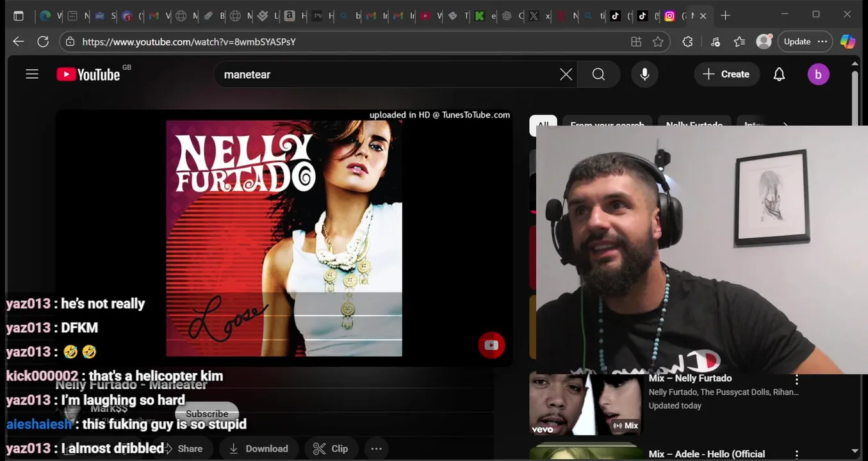Click the Nelly Furtado Loose video player
Image resolution: width=868 pixels, height=461 pixels.
click(284, 238)
